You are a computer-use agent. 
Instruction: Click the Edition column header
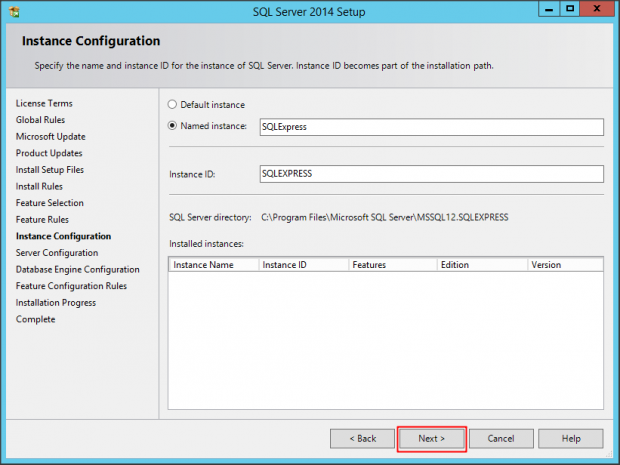coord(482,265)
